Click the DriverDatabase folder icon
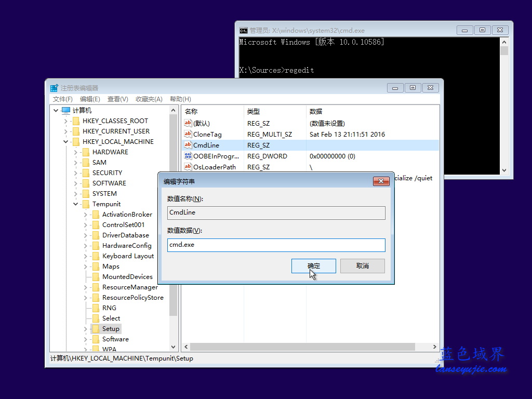This screenshot has width=532, height=399. point(96,235)
